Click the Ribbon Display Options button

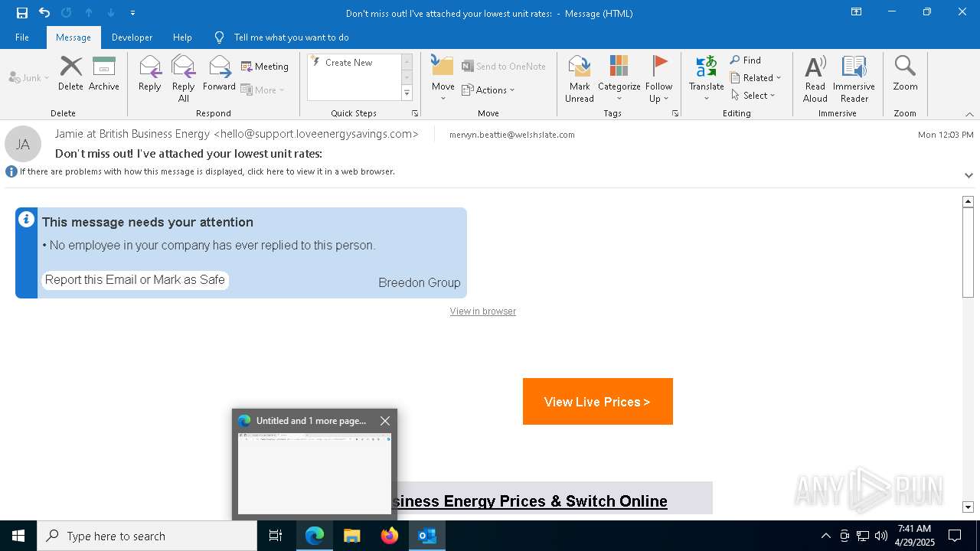pyautogui.click(x=857, y=12)
